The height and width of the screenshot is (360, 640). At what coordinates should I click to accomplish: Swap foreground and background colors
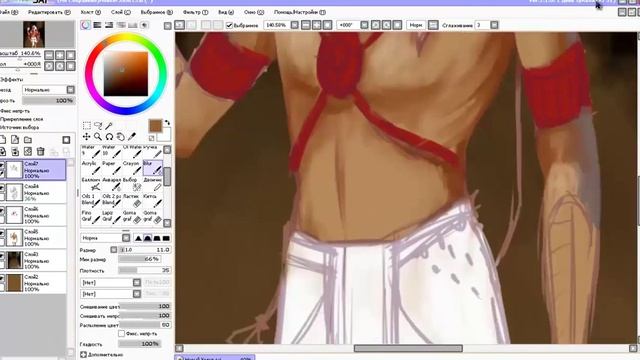pos(167,122)
